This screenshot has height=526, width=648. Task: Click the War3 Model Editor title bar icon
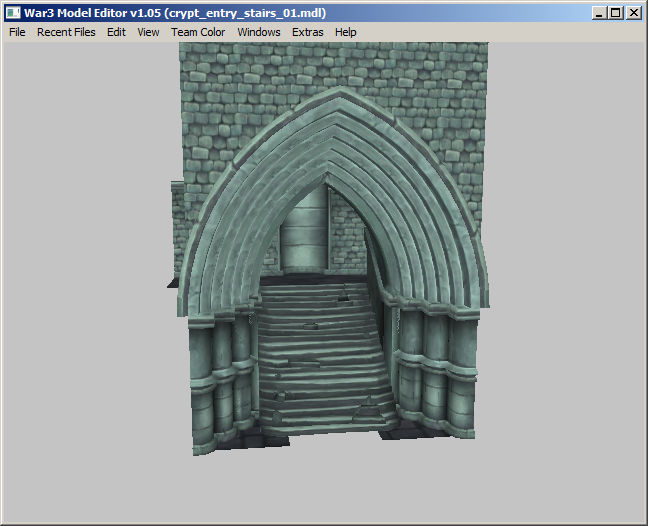tap(14, 13)
